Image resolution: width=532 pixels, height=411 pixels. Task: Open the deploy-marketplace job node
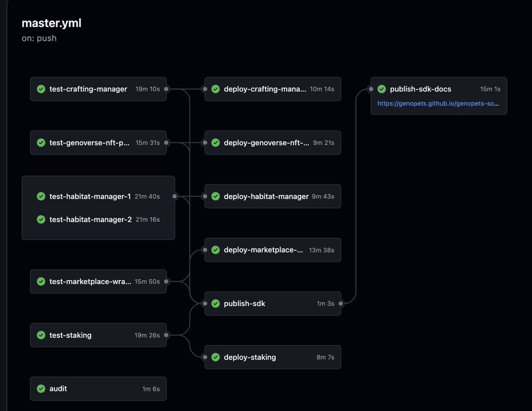coord(273,250)
